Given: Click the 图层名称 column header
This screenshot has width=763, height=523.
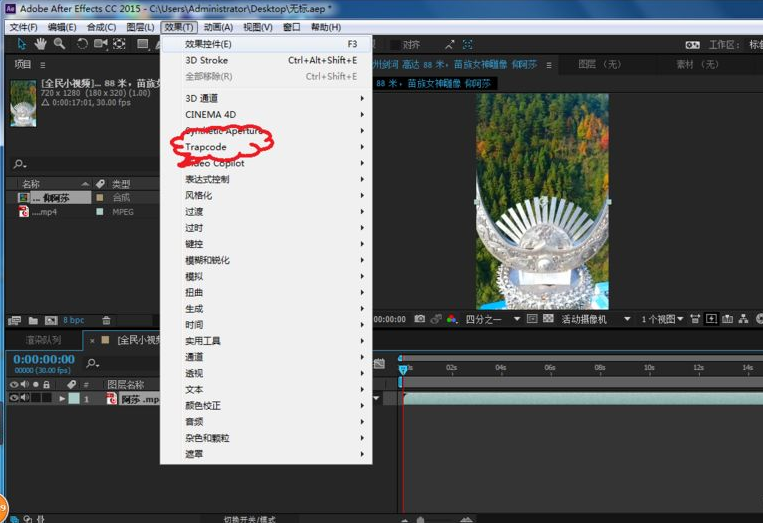Looking at the screenshot, I should [126, 384].
